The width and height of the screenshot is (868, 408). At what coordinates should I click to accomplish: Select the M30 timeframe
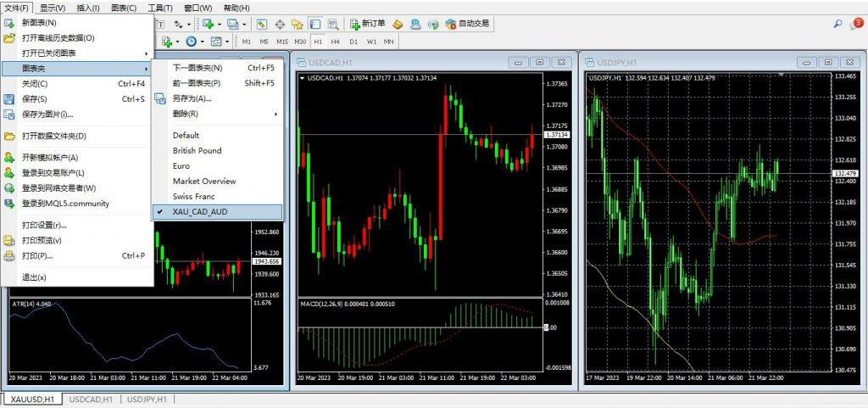coord(300,42)
